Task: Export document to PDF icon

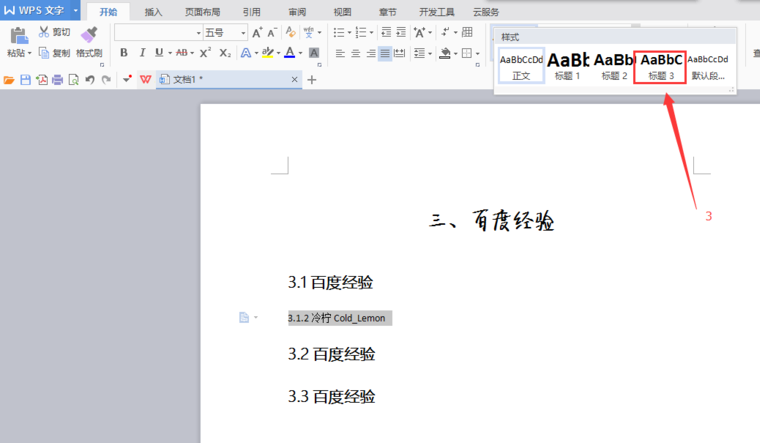Action: pyautogui.click(x=42, y=80)
